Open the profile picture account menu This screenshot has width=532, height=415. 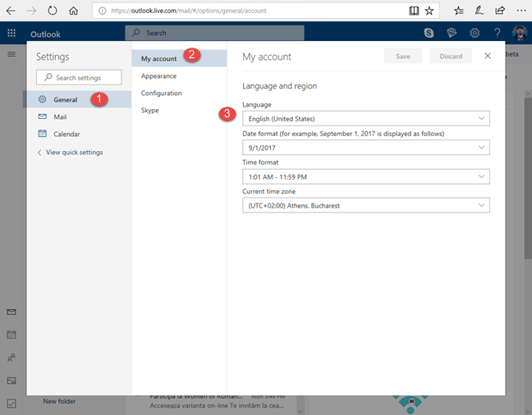click(520, 33)
